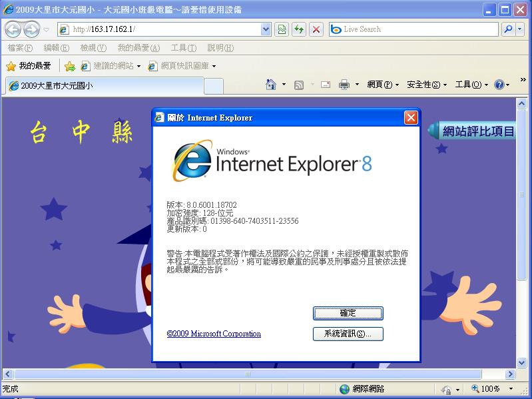The width and height of the screenshot is (532, 399).
Task: Click the Internet Explorer 8 logo in dialog
Action: coord(272,161)
